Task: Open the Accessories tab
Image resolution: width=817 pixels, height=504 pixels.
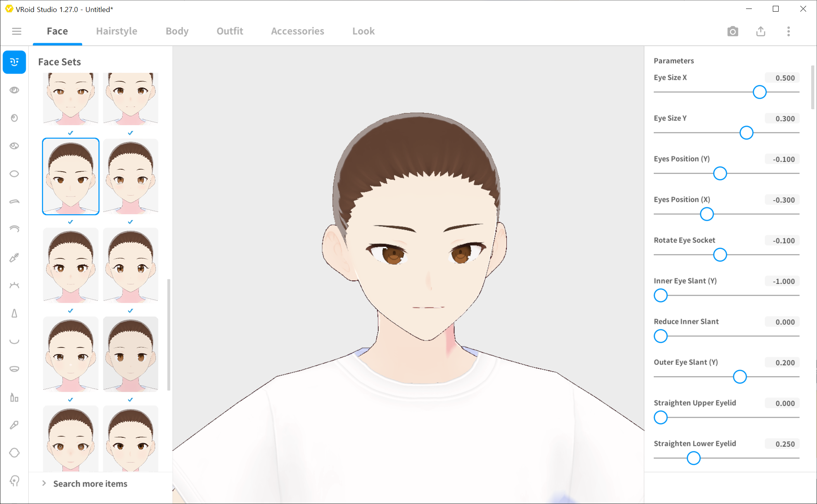Action: tap(297, 31)
